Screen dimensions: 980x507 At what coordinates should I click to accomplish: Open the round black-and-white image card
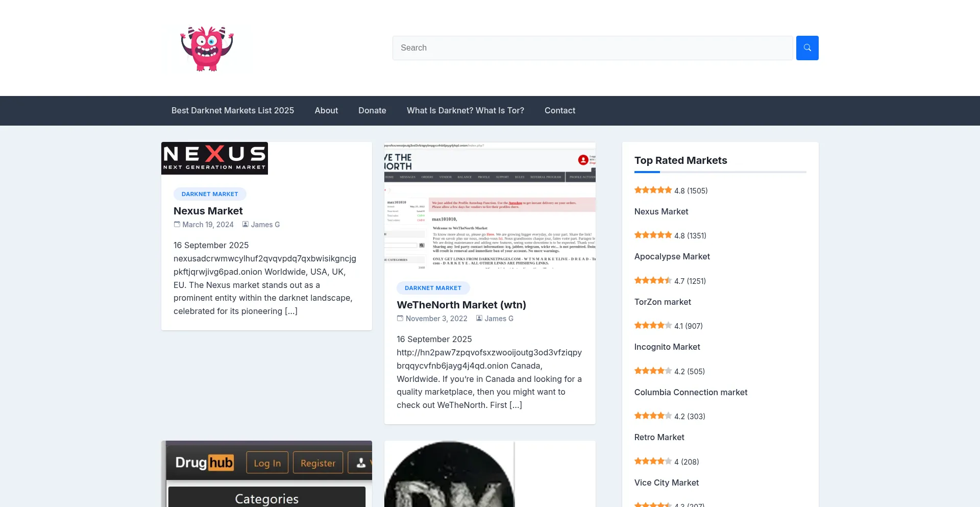pyautogui.click(x=450, y=474)
